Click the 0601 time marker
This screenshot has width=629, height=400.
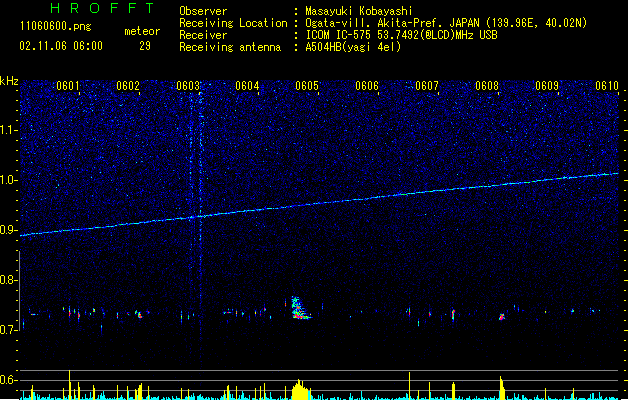click(x=67, y=86)
